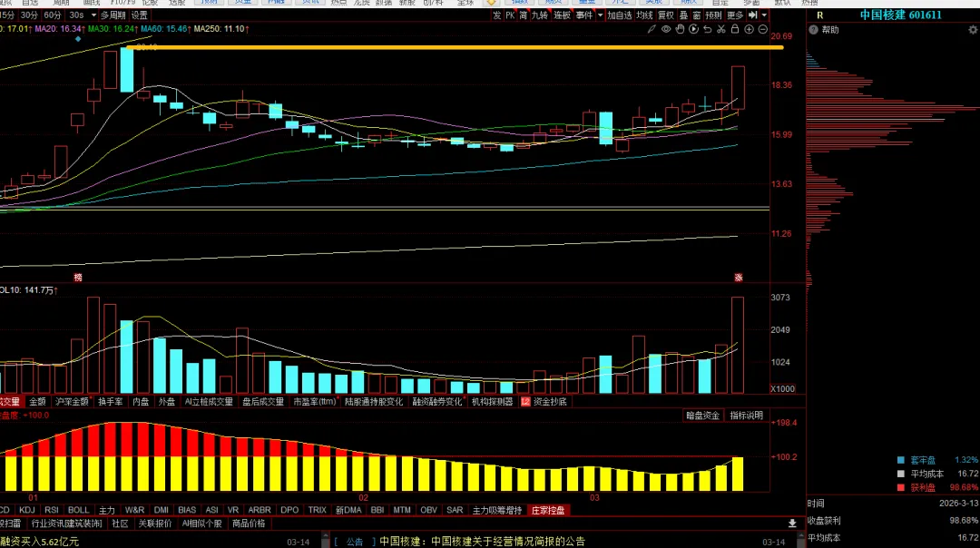Click the 多周期 multi-period button

click(x=113, y=15)
